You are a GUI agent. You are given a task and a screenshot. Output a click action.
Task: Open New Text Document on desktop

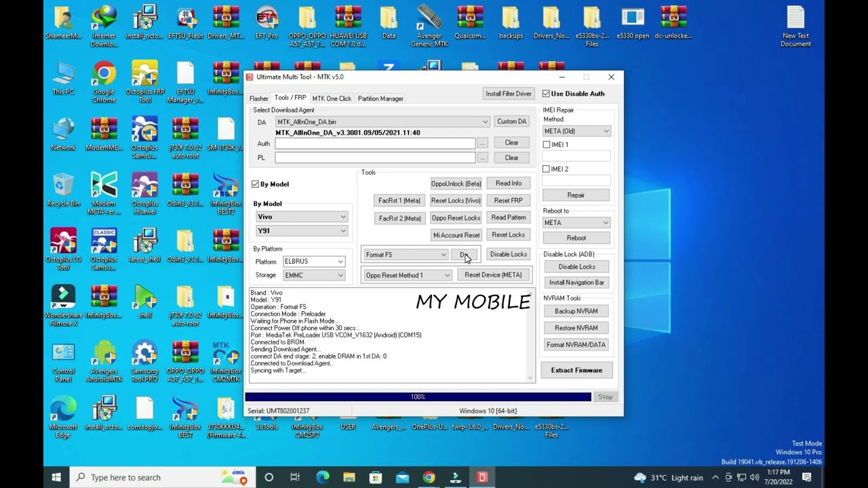[795, 26]
